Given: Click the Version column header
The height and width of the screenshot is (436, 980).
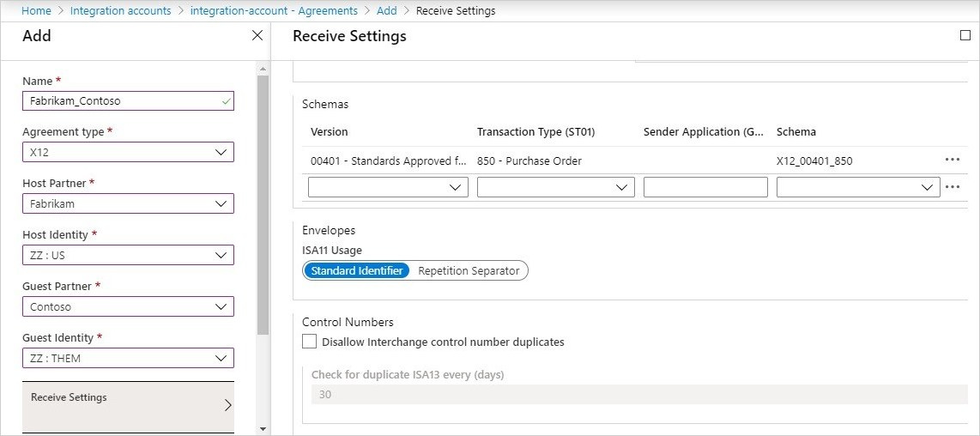Looking at the screenshot, I should (329, 132).
